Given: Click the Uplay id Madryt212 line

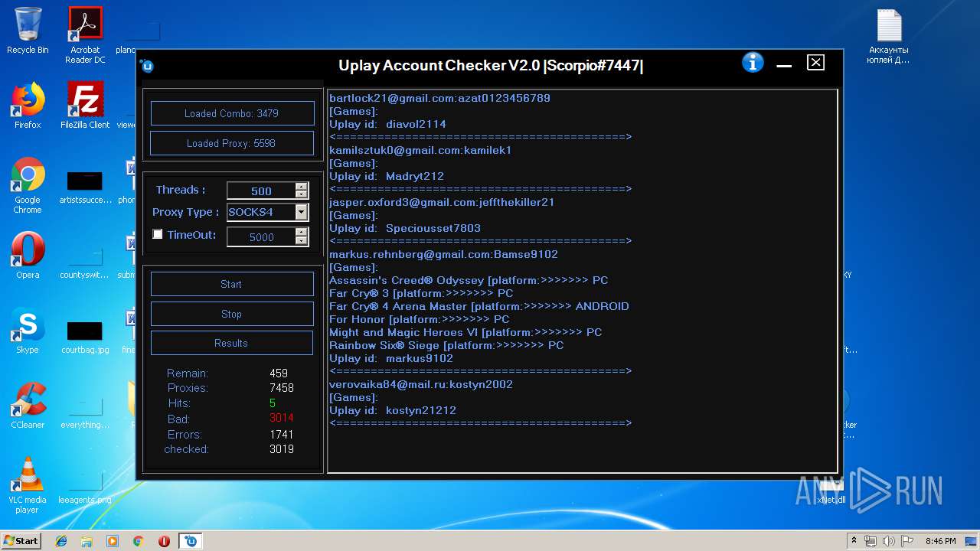Looking at the screenshot, I should (x=387, y=176).
